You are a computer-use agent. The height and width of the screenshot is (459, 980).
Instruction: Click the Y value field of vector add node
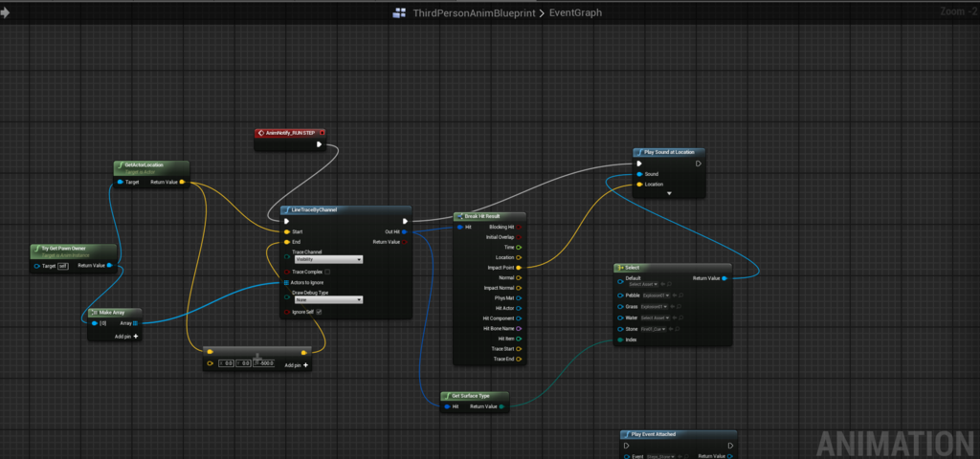coord(244,362)
